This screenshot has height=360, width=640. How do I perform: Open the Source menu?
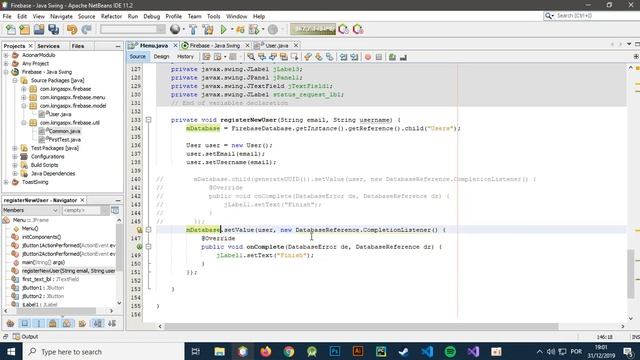[x=86, y=16]
